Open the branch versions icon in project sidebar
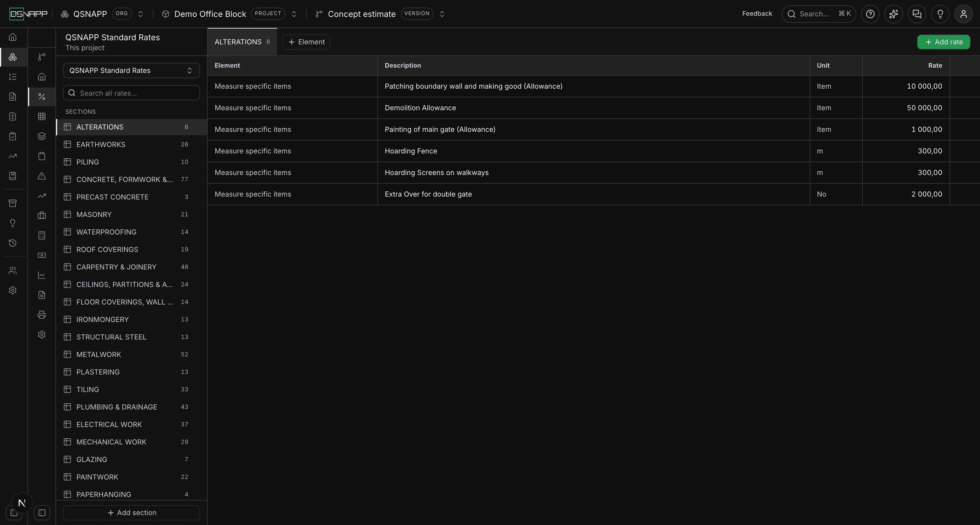The image size is (980, 525). (x=42, y=57)
